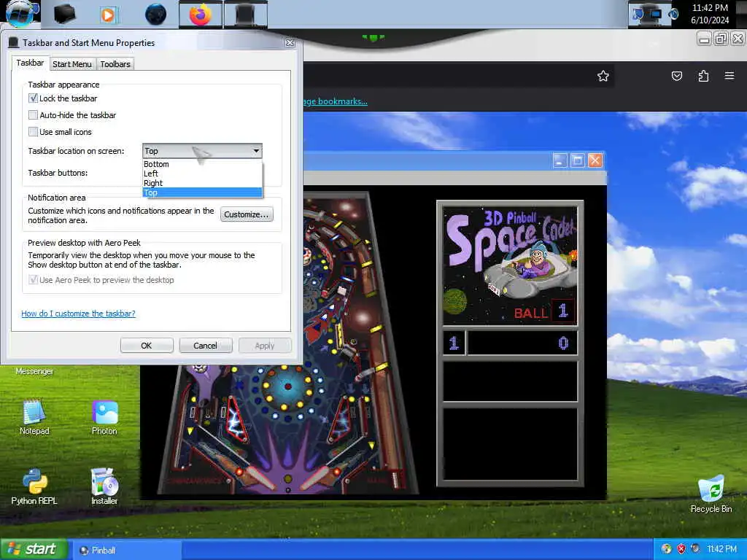Viewport: 747px width, 560px height.
Task: Click the dark globe taskbar icon
Action: pyautogui.click(x=155, y=15)
